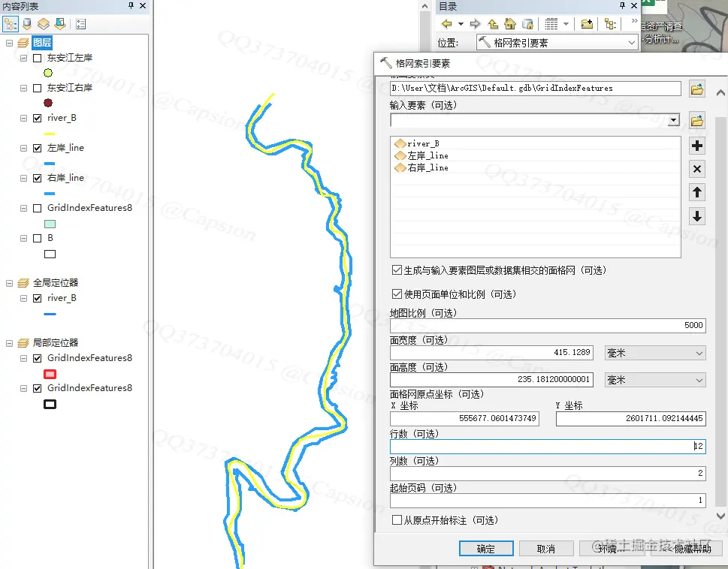Toggle catalog contents tree icon

point(610,24)
